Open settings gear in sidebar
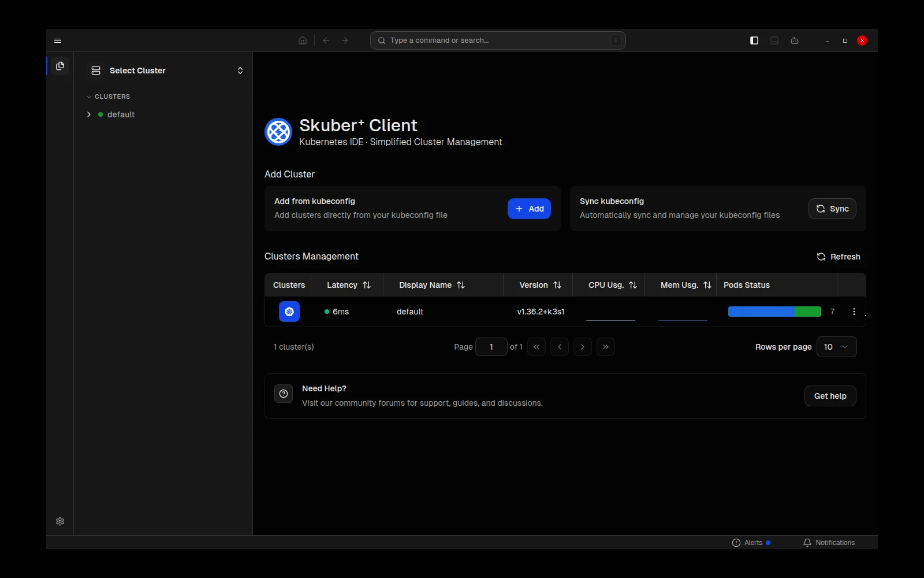The height and width of the screenshot is (578, 924). [x=60, y=521]
